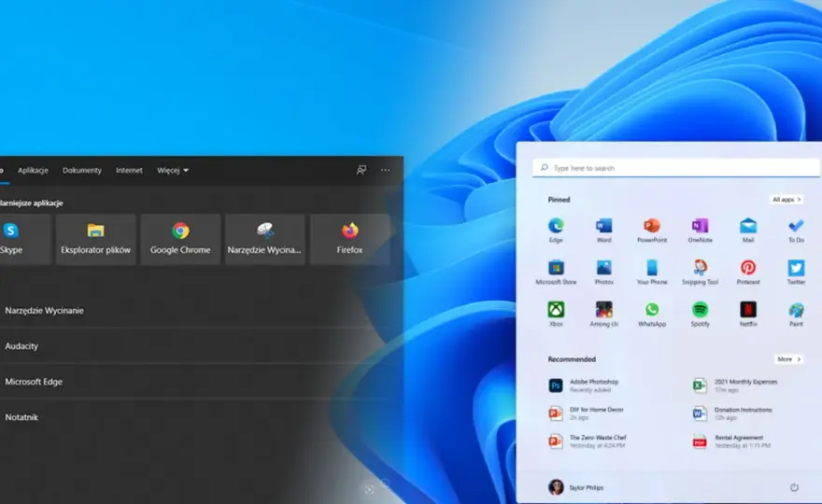Open Skype from the top apps
The width and height of the screenshot is (822, 504).
[25, 239]
